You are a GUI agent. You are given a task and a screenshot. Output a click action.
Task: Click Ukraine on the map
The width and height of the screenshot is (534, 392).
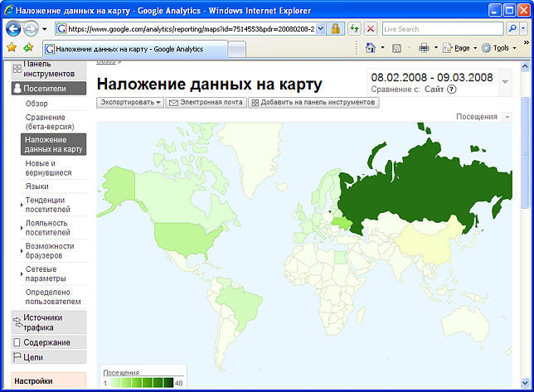click(342, 223)
